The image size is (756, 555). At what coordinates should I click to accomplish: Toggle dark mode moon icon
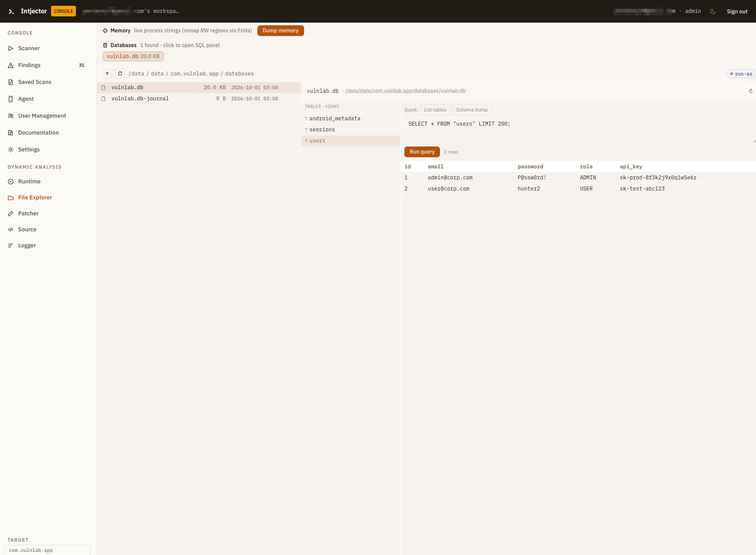coord(713,12)
